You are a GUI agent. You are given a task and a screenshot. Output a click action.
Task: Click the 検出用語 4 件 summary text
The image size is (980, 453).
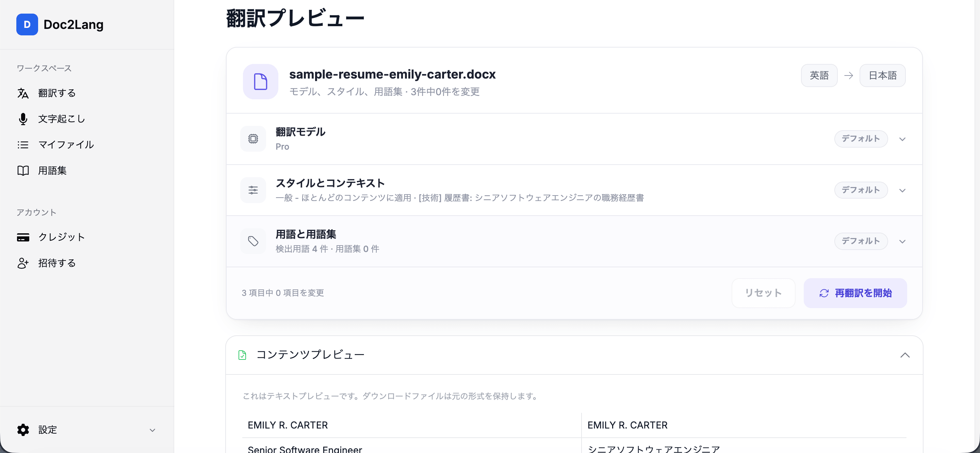302,249
